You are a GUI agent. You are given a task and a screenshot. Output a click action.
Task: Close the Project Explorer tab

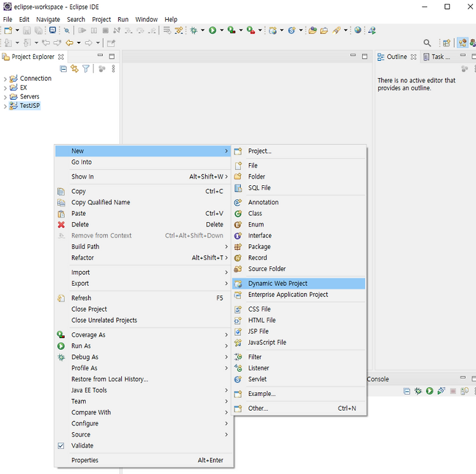click(x=61, y=56)
